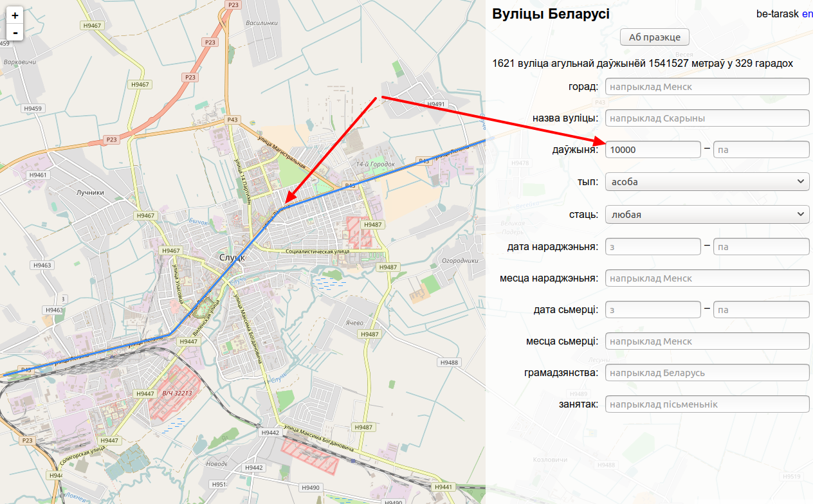813x504 pixels.
Task: Focus the 'месца сьмерці' input field
Action: [x=707, y=341]
